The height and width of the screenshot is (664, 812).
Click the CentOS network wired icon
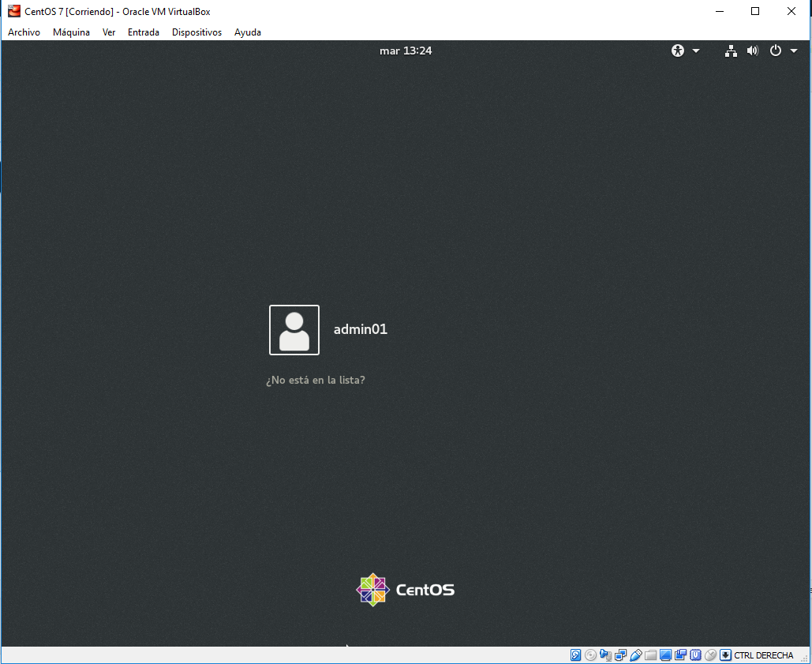coord(732,51)
